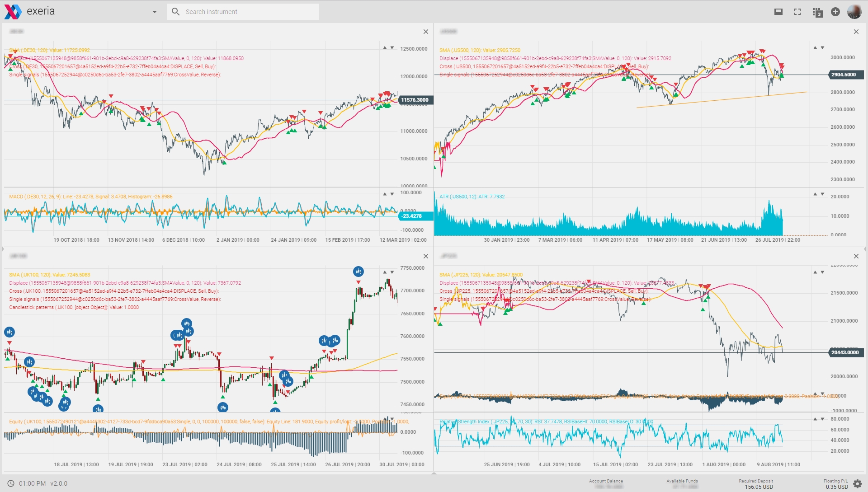Close the DE30 chart panel
This screenshot has width=868, height=492.
pos(425,32)
